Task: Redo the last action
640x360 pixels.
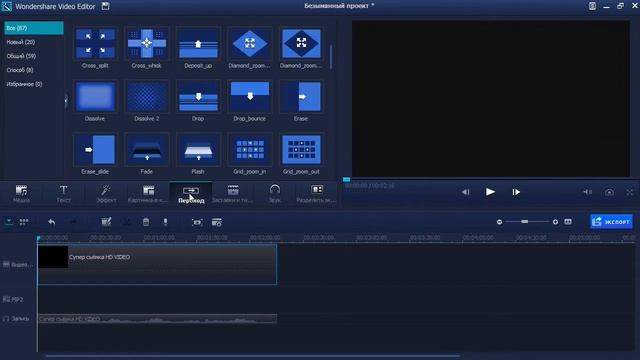Action: [73, 222]
